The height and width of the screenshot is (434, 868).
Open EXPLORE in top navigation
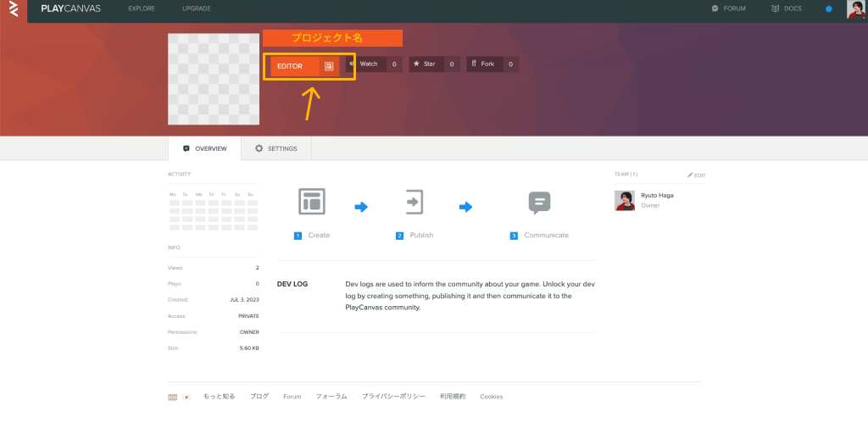click(142, 8)
